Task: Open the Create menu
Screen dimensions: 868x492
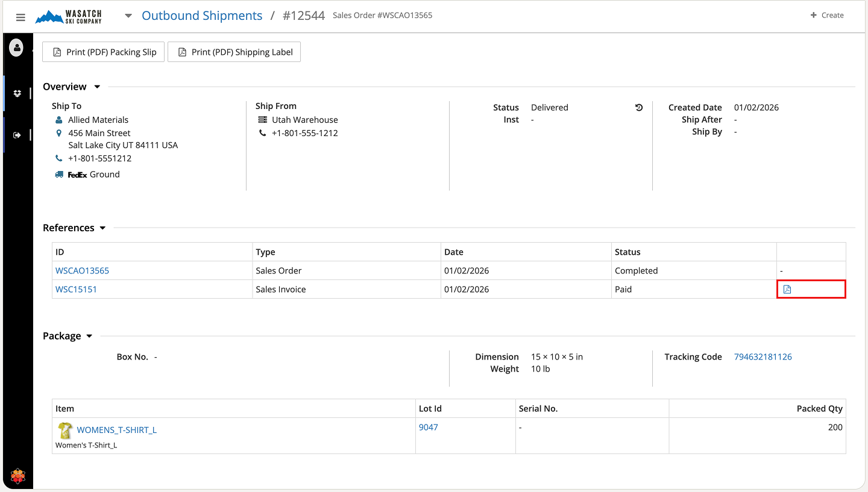Action: [827, 16]
